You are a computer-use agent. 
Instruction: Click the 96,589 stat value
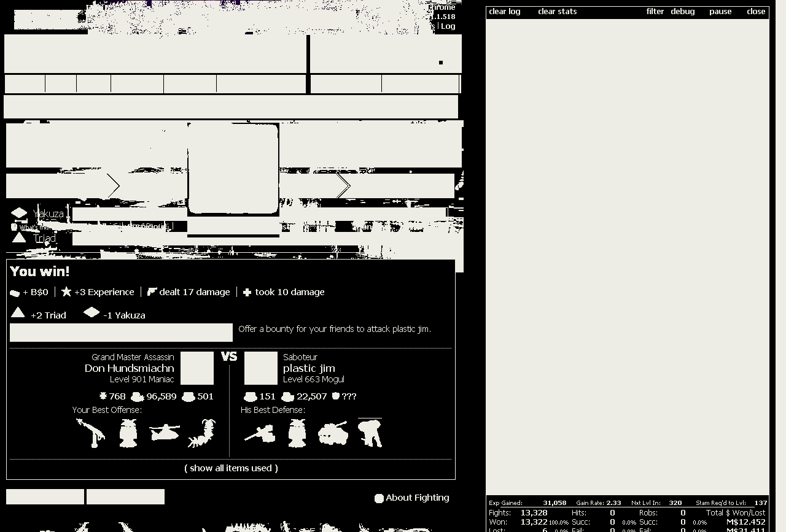pyautogui.click(x=161, y=396)
